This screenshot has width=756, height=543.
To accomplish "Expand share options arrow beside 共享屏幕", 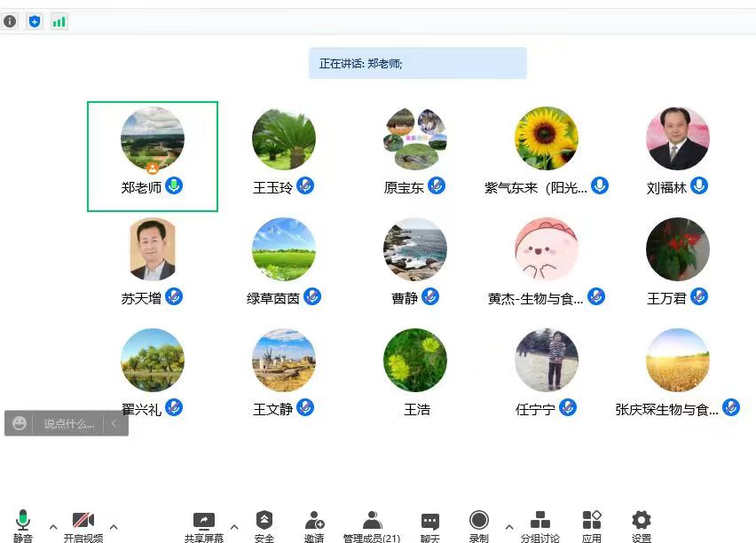I will click(234, 526).
